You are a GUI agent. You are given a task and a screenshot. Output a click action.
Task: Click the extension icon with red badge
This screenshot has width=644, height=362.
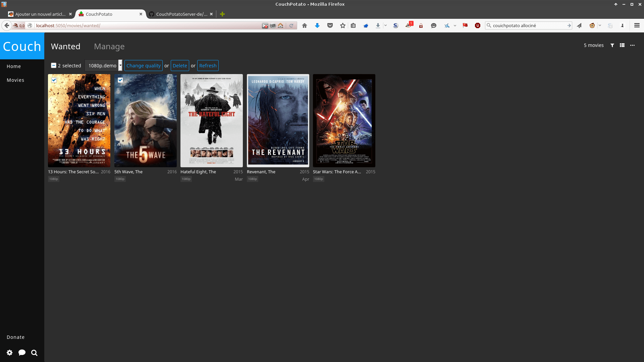409,25
